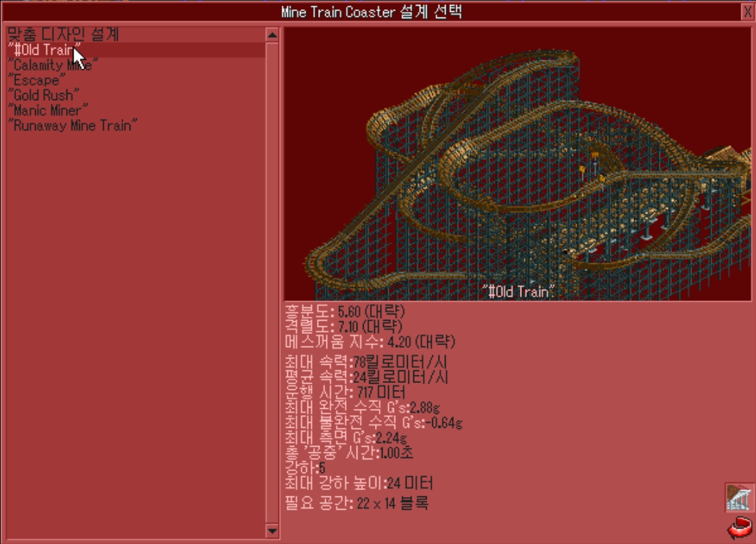This screenshot has width=756, height=544.
Task: Click the excitement rating 5.60 line
Action: [x=345, y=312]
